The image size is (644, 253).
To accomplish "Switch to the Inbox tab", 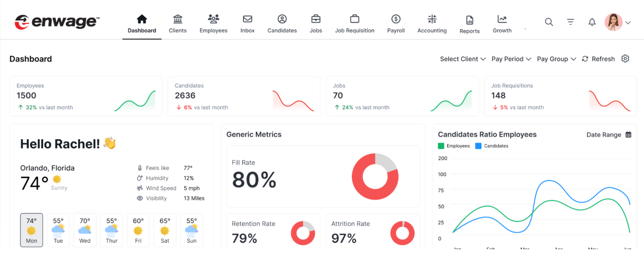I will click(247, 24).
